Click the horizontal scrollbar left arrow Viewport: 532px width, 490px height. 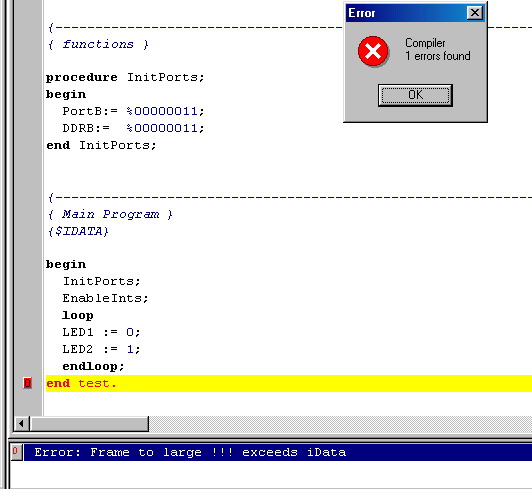pyautogui.click(x=22, y=423)
